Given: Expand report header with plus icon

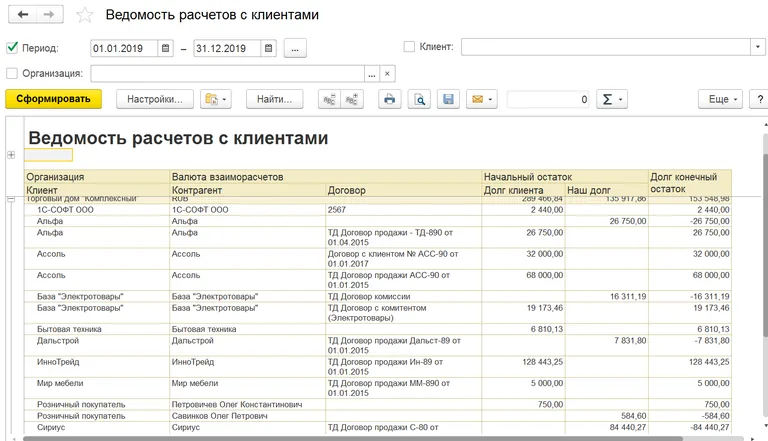Looking at the screenshot, I should [11, 155].
